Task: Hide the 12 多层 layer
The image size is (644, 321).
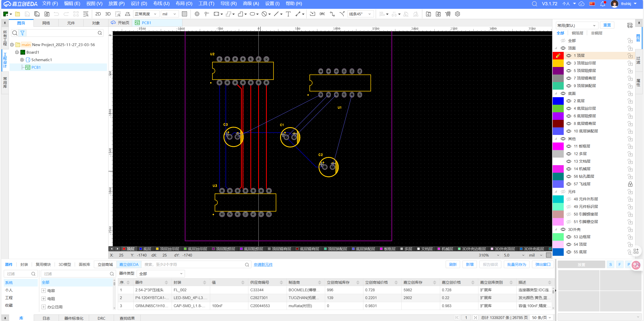Action: point(569,154)
